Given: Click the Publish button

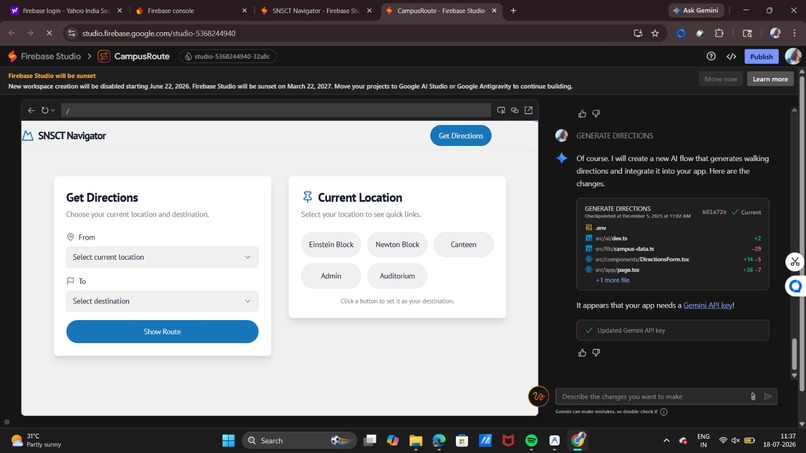Looking at the screenshot, I should [x=761, y=57].
